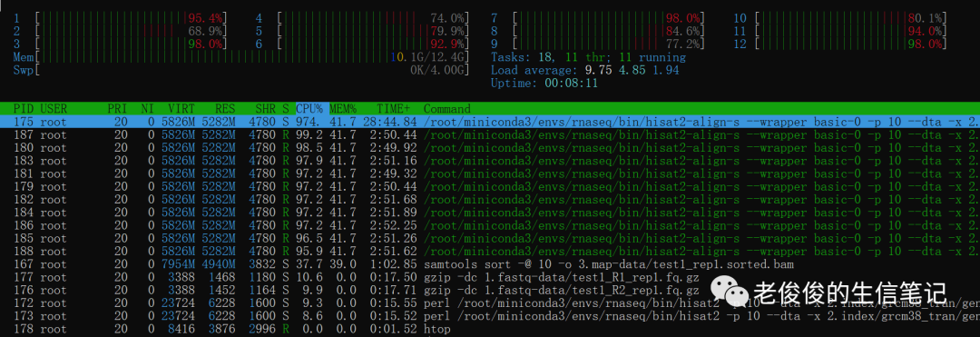Select the highlighted process row PID 175

(490, 122)
